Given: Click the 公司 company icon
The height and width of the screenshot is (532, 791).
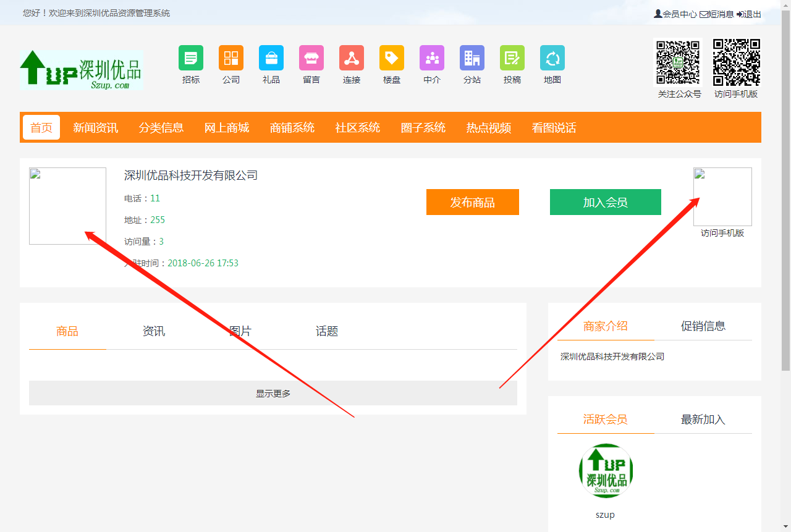Looking at the screenshot, I should (x=231, y=58).
